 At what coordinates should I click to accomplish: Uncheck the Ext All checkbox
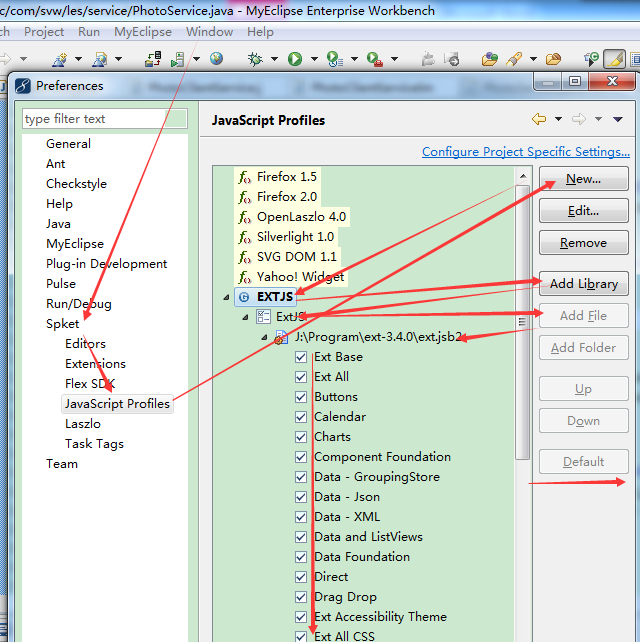301,377
